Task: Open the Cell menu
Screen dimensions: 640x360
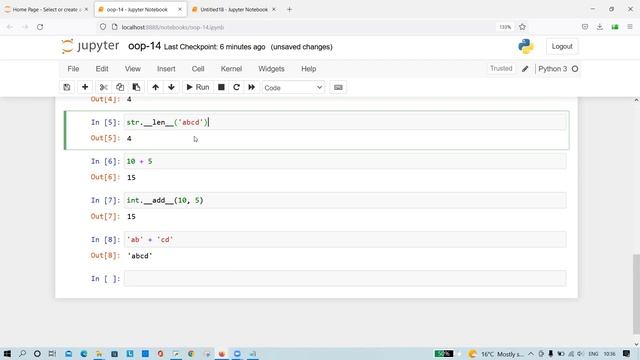Action: (x=198, y=69)
